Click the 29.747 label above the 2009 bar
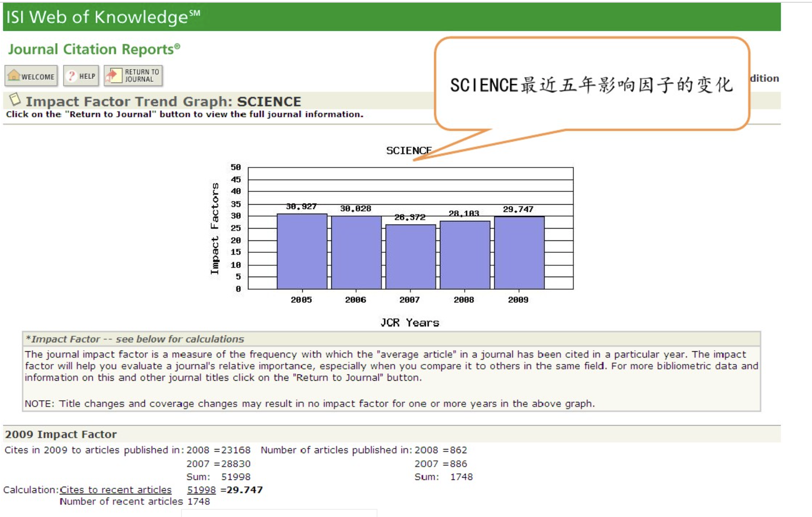 point(518,210)
